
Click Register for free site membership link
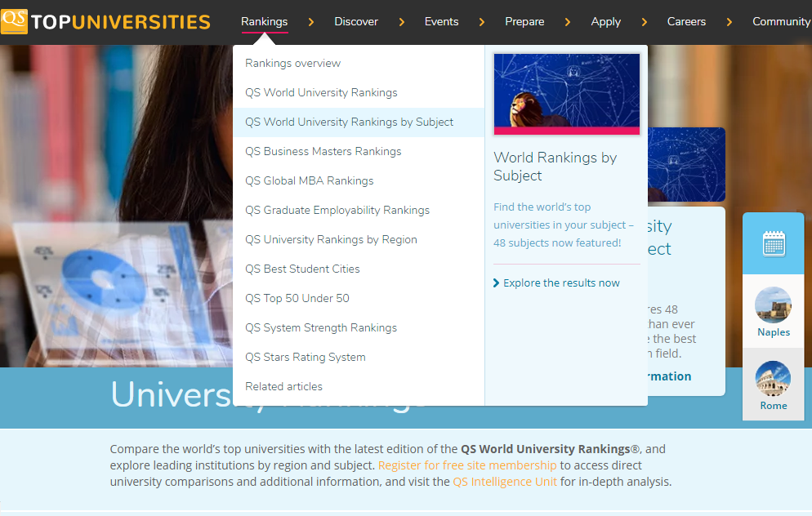(467, 465)
